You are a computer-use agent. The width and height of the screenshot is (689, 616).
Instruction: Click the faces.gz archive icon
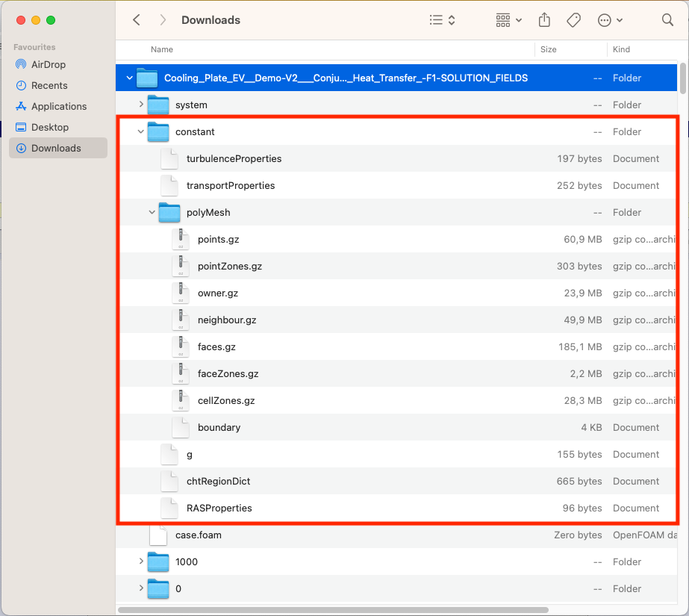coord(181,346)
